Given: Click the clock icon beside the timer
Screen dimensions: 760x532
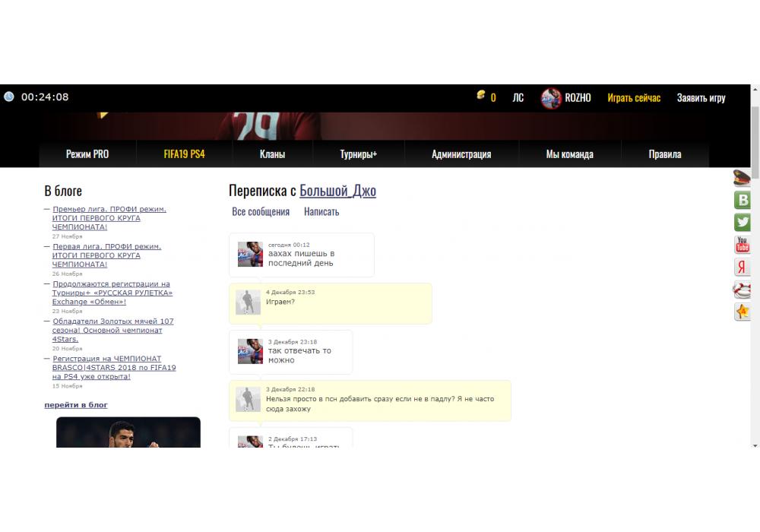Looking at the screenshot, I should [x=9, y=97].
